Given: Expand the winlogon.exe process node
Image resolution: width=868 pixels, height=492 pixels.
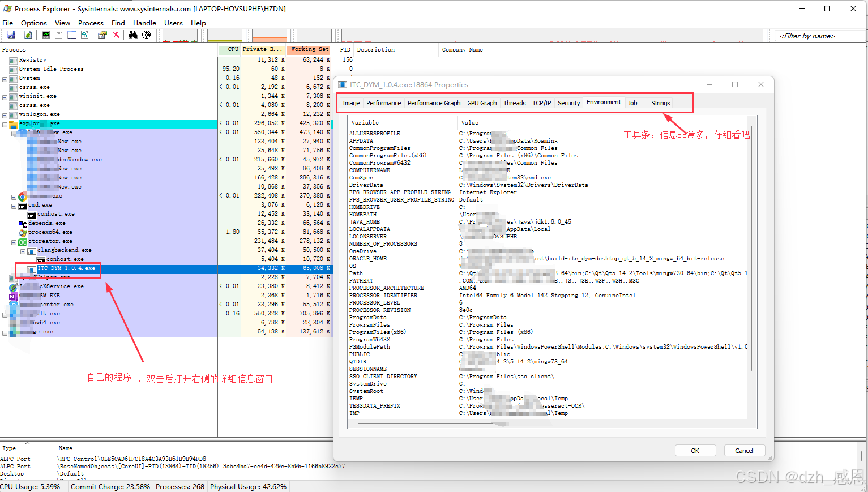Looking at the screenshot, I should coord(5,115).
